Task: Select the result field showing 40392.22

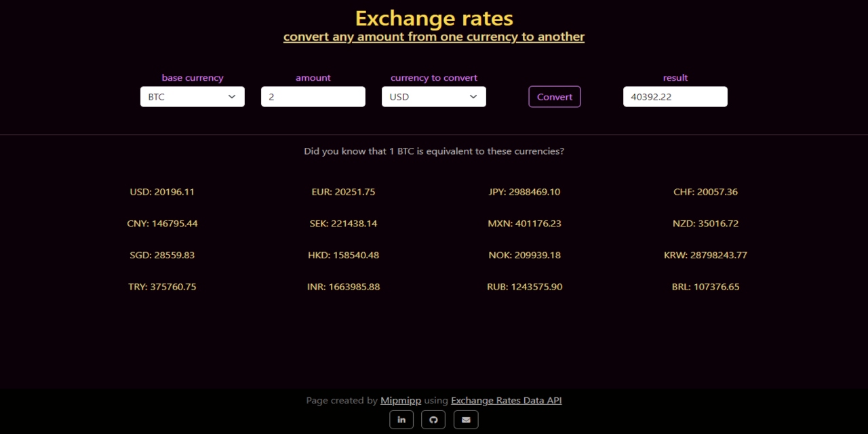Action: tap(675, 96)
